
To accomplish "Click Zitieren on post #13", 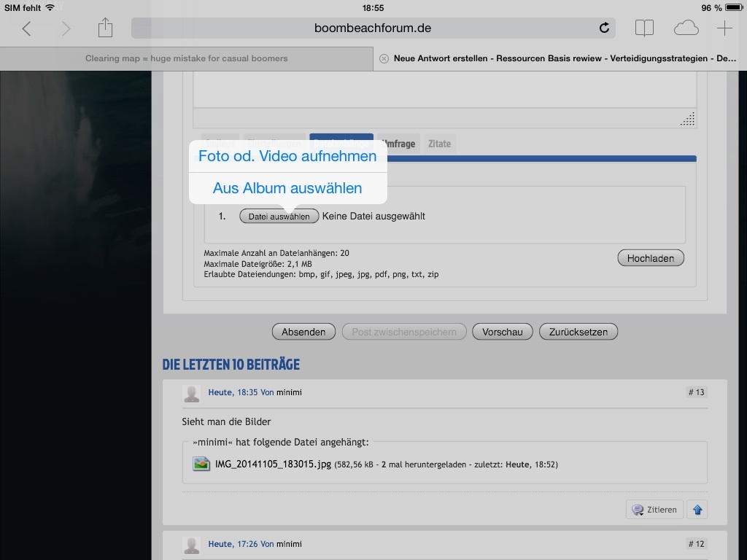I will pyautogui.click(x=654, y=510).
